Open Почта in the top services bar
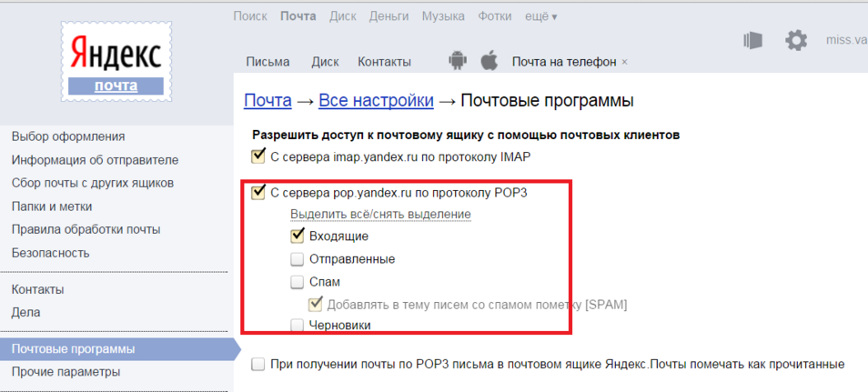868x392 pixels. tap(298, 16)
